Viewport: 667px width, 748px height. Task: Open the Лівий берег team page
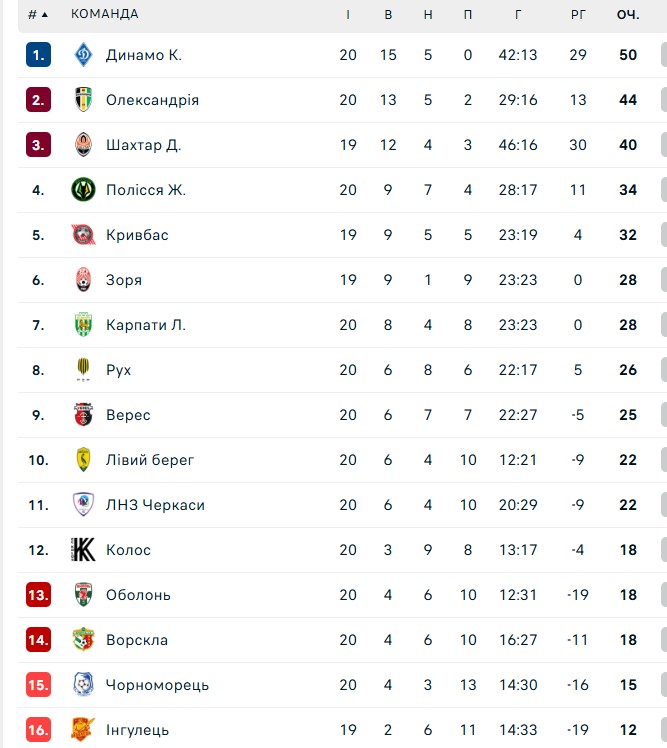(150, 460)
